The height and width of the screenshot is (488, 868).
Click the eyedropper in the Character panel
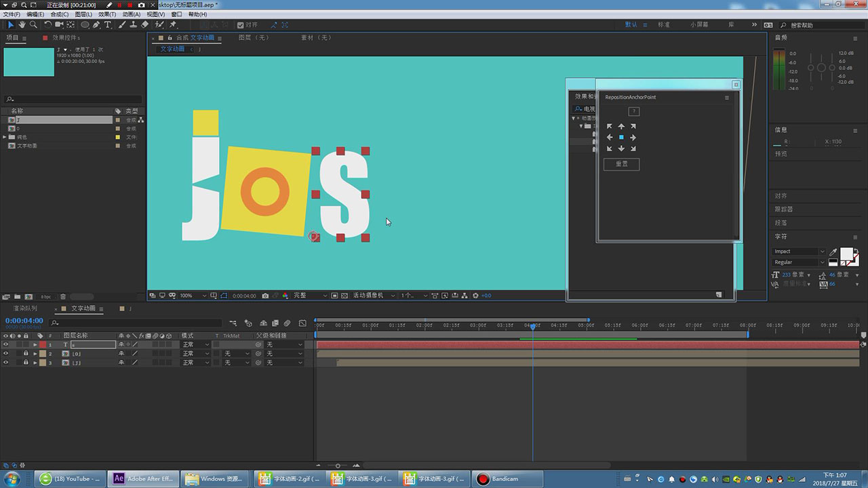point(833,252)
